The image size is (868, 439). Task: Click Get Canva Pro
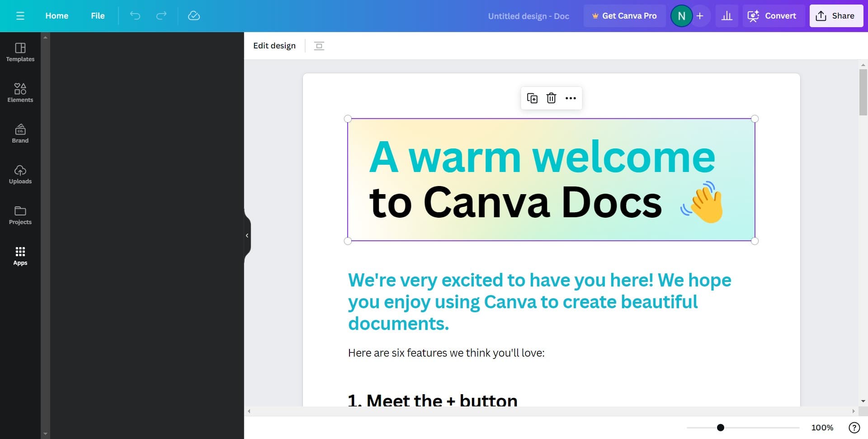click(624, 16)
